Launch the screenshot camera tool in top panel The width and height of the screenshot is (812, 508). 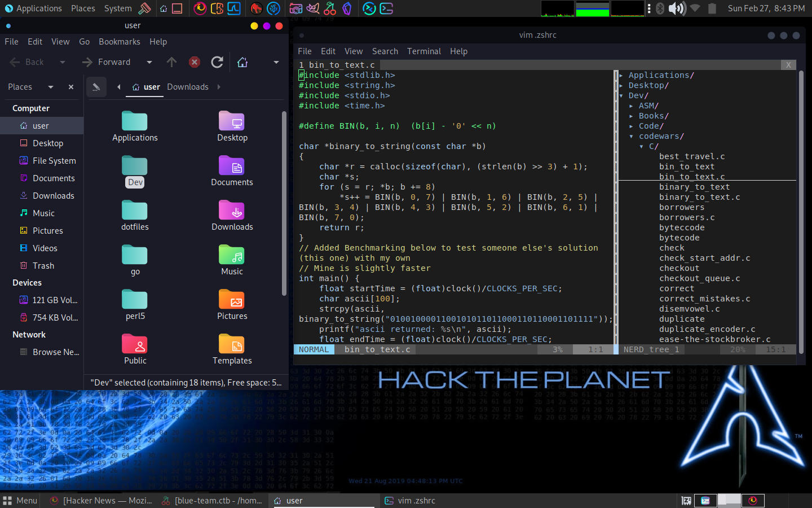[x=295, y=8]
